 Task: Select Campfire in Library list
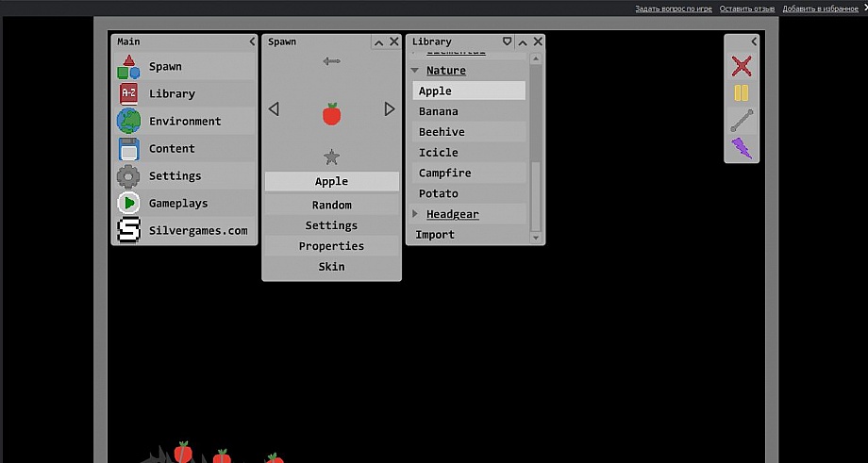(x=469, y=173)
